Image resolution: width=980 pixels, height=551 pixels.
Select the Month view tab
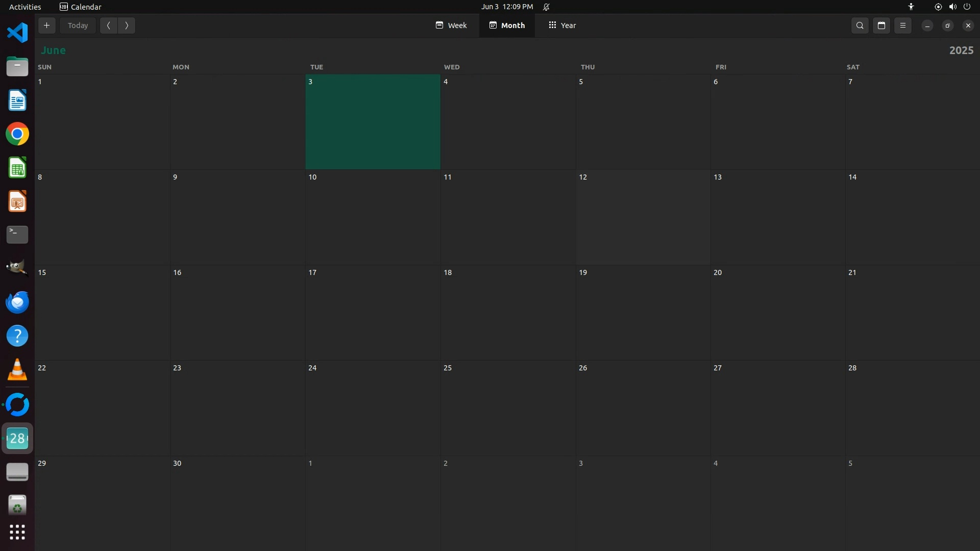(x=507, y=26)
